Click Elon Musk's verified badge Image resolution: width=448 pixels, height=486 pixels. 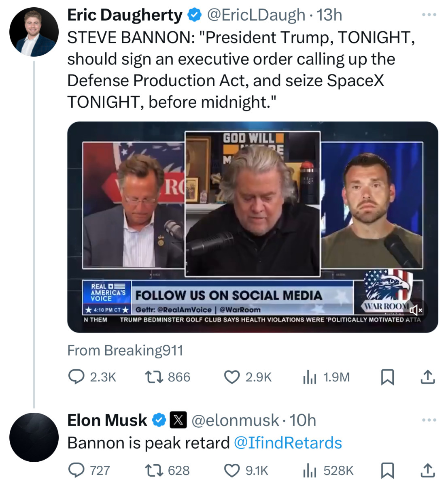(159, 420)
